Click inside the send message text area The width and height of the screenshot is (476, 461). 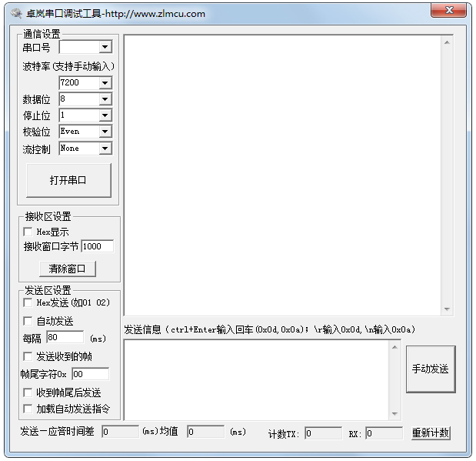(x=257, y=380)
